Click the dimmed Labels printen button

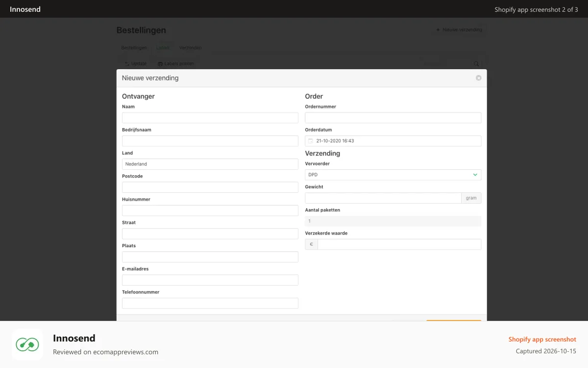pyautogui.click(x=175, y=64)
